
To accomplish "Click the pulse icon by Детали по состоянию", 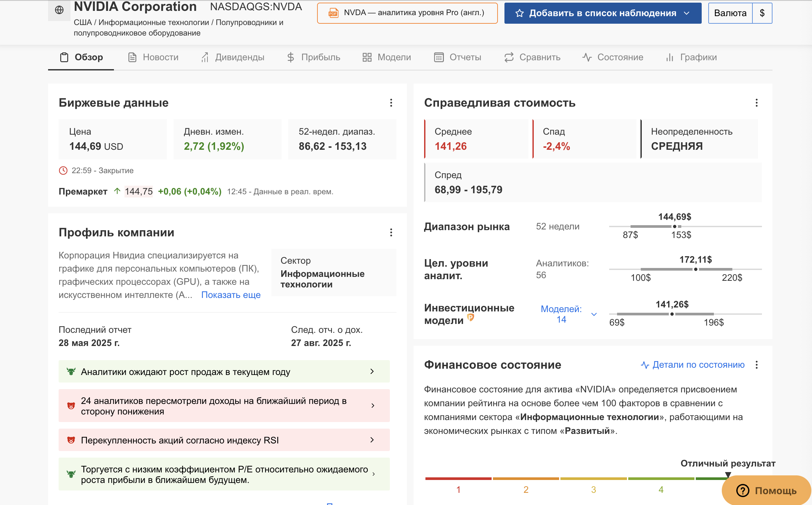I will [x=645, y=365].
